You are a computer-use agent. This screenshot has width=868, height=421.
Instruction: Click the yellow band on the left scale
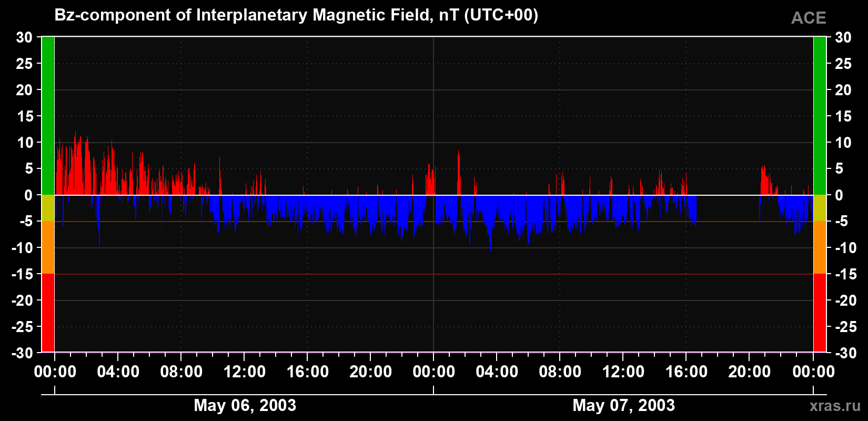coord(48,208)
